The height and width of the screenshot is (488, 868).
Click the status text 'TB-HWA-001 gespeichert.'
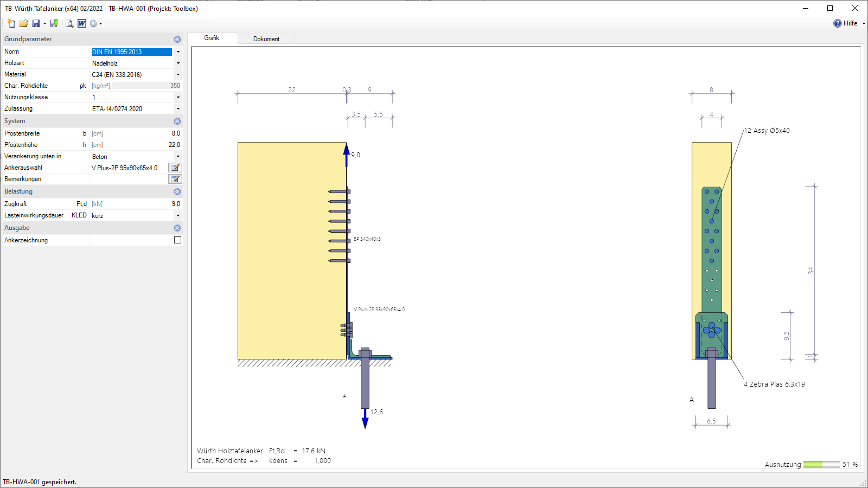pyautogui.click(x=40, y=482)
